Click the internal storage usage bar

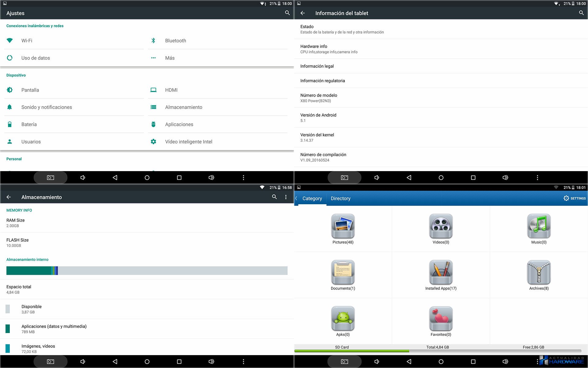(x=147, y=270)
